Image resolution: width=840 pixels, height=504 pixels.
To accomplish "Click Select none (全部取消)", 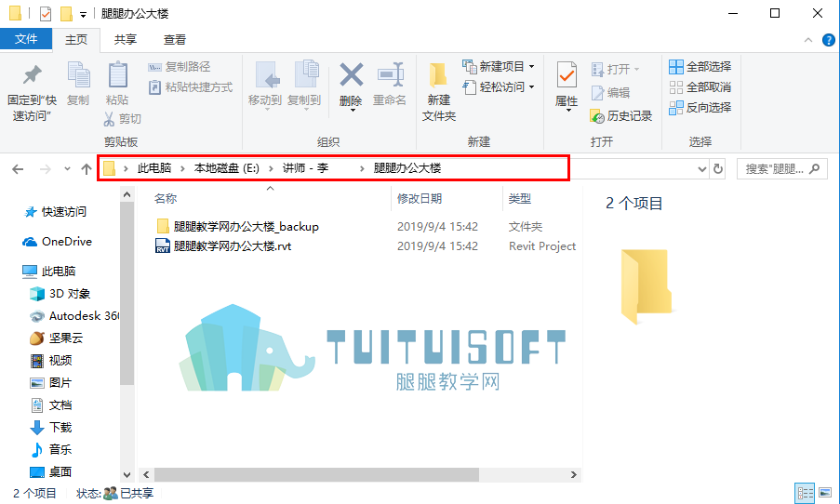I will (x=700, y=86).
